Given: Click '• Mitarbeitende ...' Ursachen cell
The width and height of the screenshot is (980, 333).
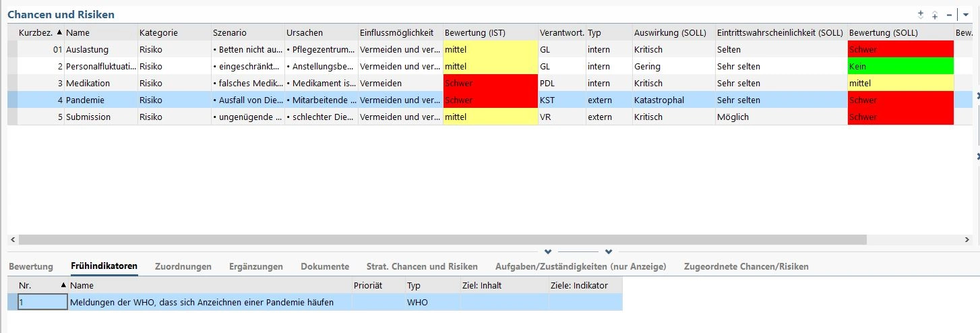Looking at the screenshot, I should (320, 100).
